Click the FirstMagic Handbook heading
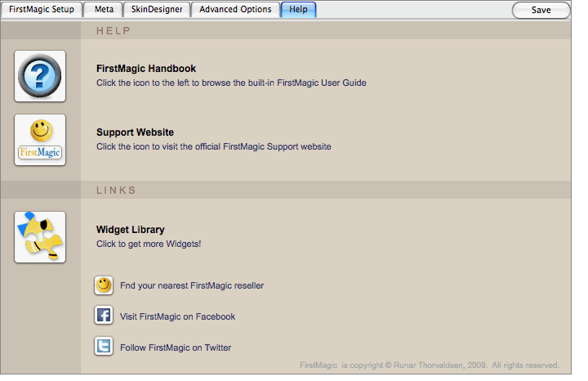This screenshot has width=588, height=381. 146,69
